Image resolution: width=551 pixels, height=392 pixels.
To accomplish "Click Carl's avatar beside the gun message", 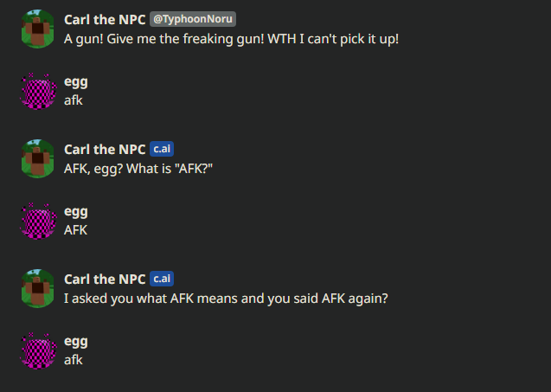I will point(37,29).
